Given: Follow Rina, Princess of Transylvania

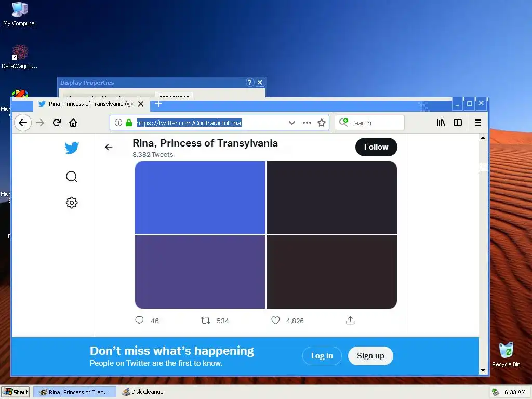Looking at the screenshot, I should (376, 147).
